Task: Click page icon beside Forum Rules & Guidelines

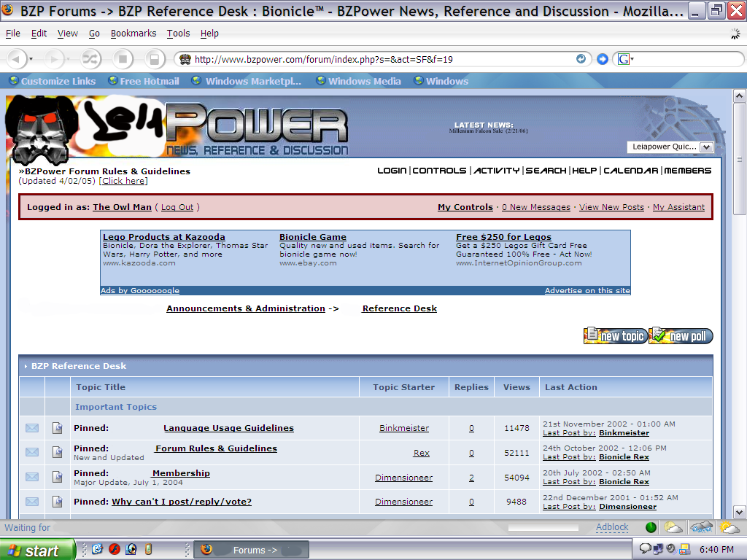Action: point(57,452)
